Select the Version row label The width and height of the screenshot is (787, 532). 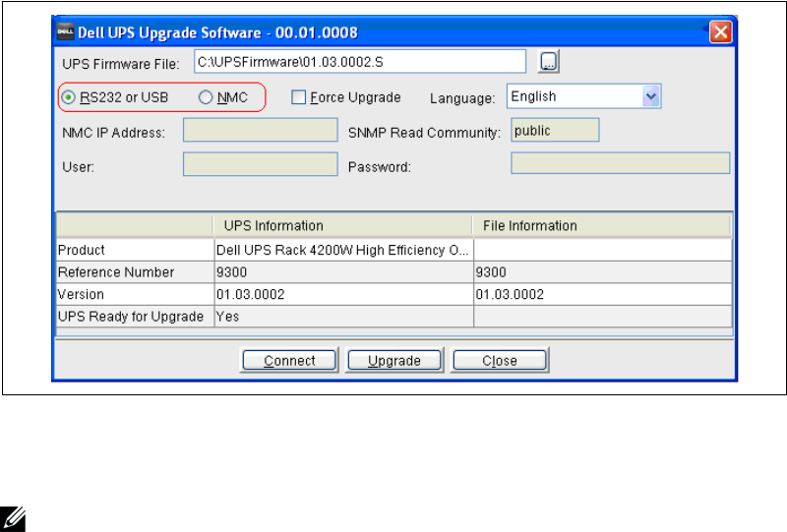(81, 294)
